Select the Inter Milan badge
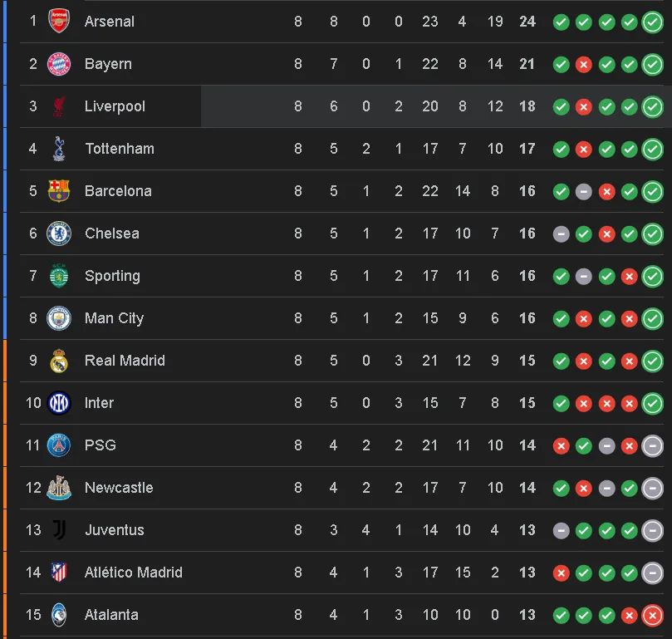 pos(59,403)
